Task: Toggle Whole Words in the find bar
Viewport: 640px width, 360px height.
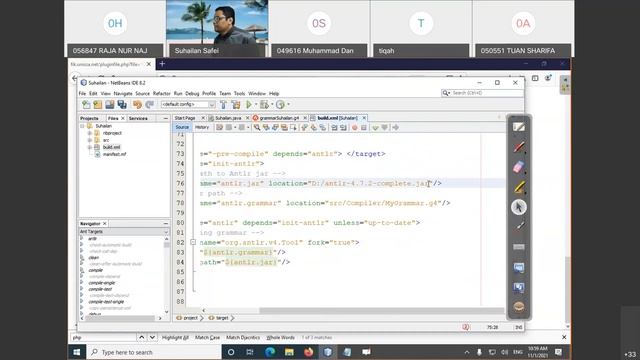Action: [x=280, y=338]
